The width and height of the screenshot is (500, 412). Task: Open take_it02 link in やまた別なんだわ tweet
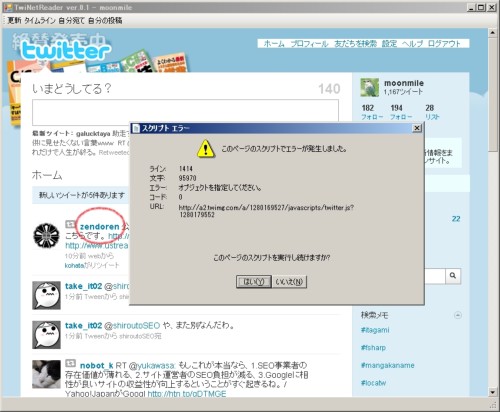click(x=83, y=325)
